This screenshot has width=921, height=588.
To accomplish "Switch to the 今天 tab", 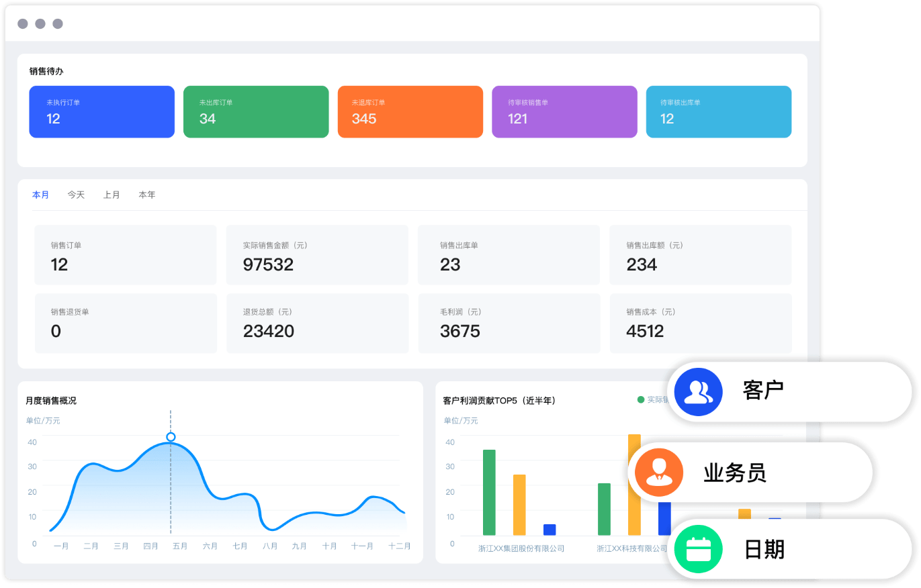I will [76, 195].
